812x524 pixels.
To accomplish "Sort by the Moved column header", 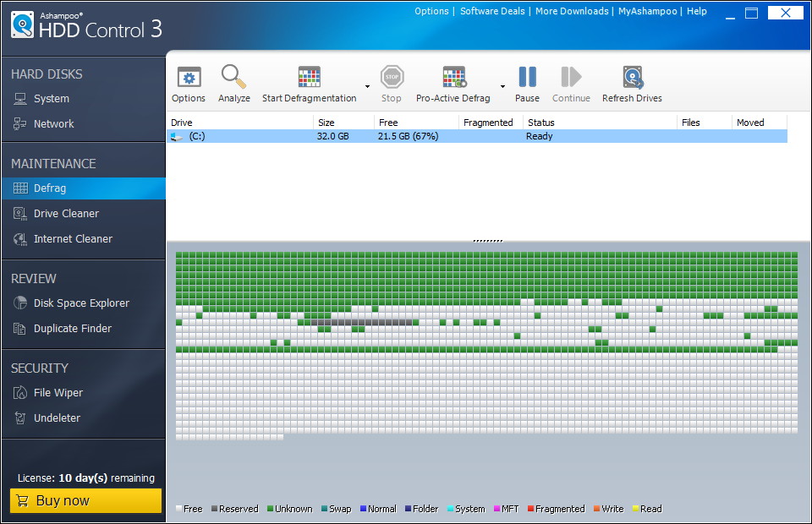I will point(760,123).
